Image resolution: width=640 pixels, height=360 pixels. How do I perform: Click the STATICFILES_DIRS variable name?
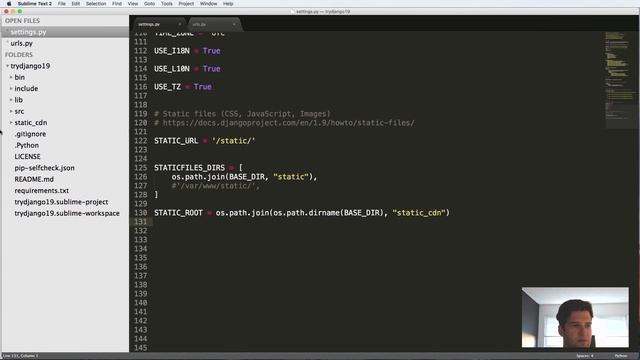(x=189, y=168)
